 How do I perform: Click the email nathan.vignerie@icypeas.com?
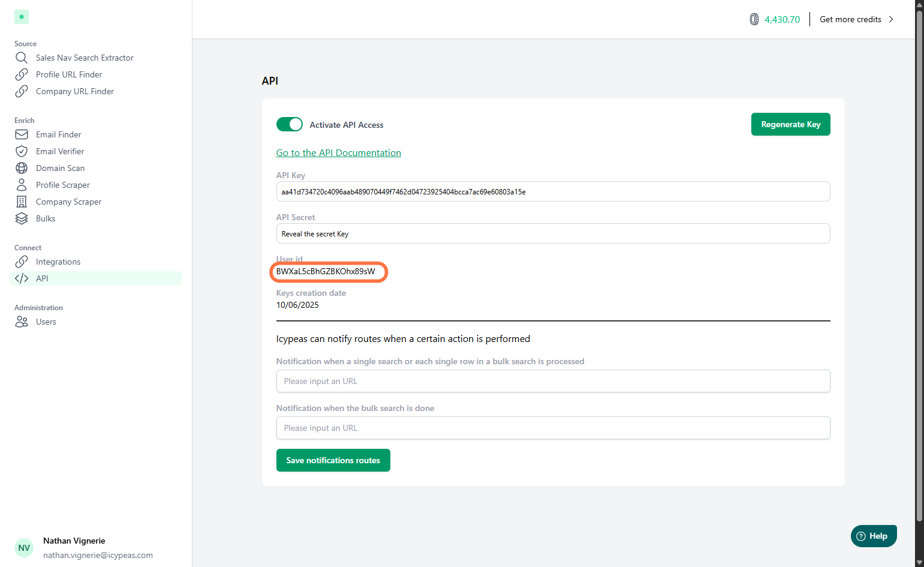[x=98, y=555]
